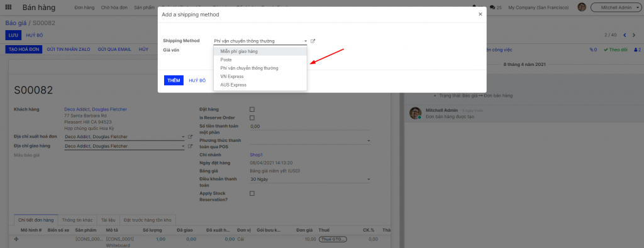The height and width of the screenshot is (248, 644).
Task: Click the Sản phẩm column header
Action: click(x=86, y=230)
